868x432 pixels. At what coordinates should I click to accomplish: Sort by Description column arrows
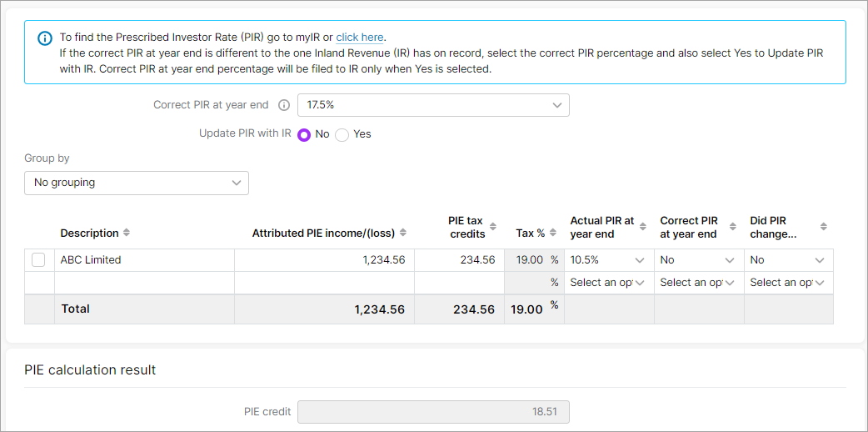point(127,233)
